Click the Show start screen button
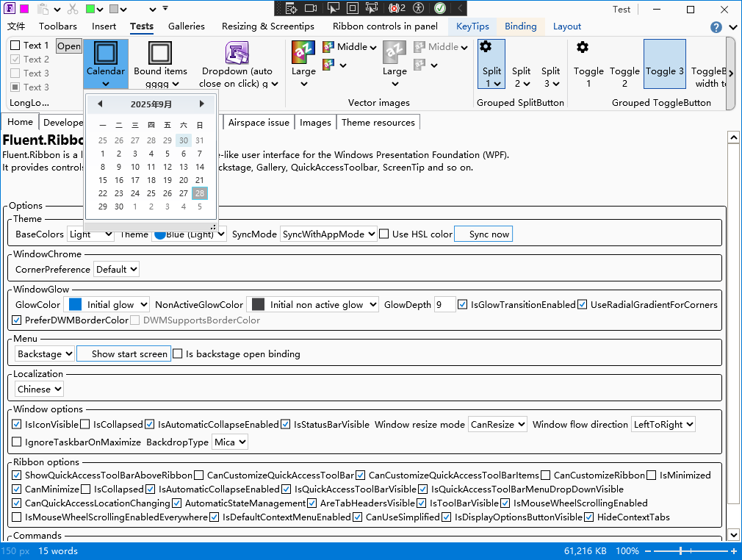Screen dimensions: 742x560 coord(123,354)
